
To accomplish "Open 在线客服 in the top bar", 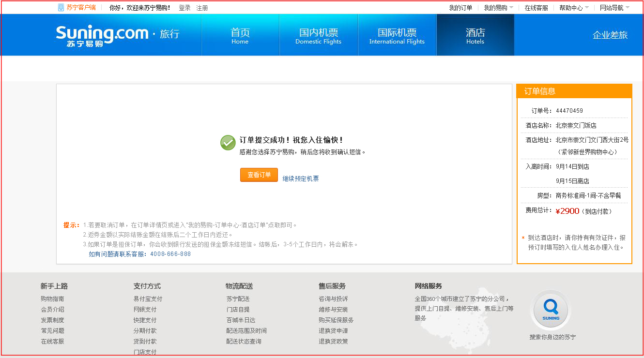I will pyautogui.click(x=536, y=8).
